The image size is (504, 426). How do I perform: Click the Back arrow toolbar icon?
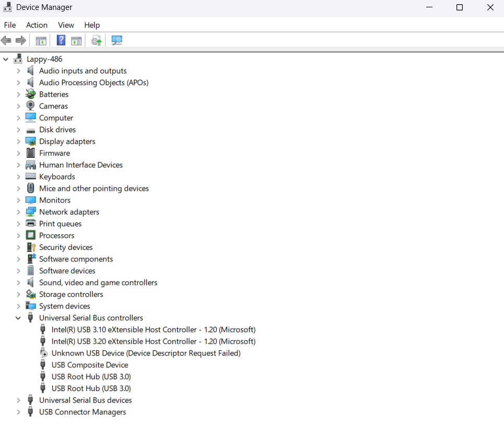[x=6, y=41]
